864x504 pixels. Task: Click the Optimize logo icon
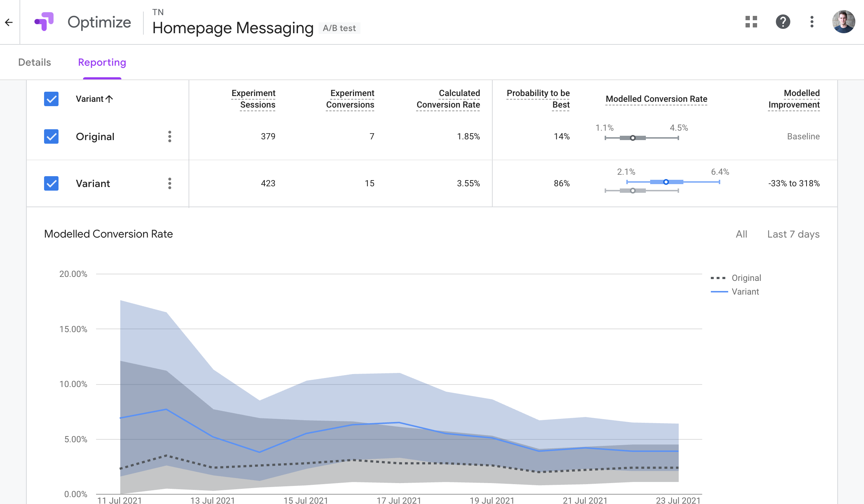[x=44, y=22]
